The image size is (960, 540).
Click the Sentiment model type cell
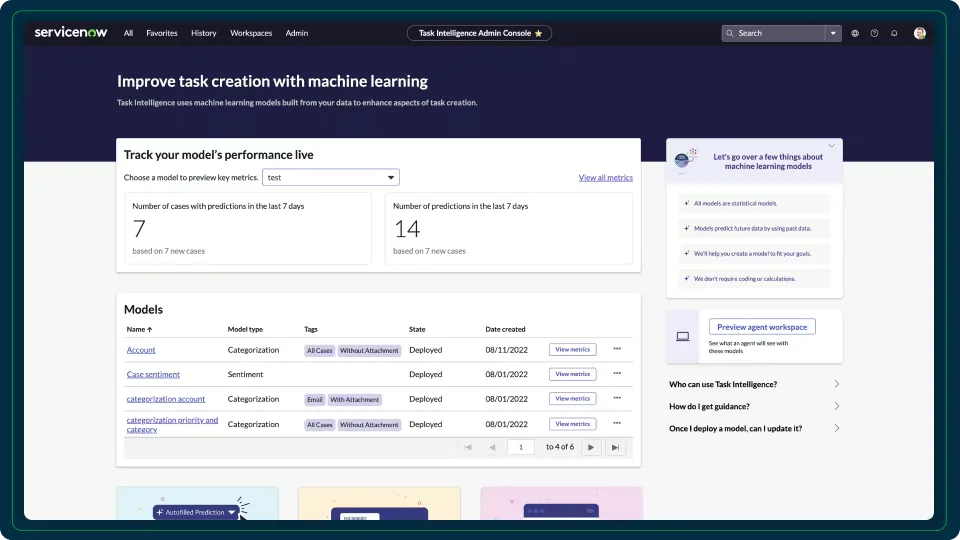pyautogui.click(x=245, y=375)
